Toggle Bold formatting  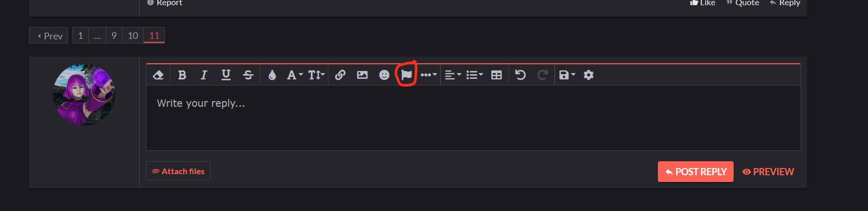point(182,75)
